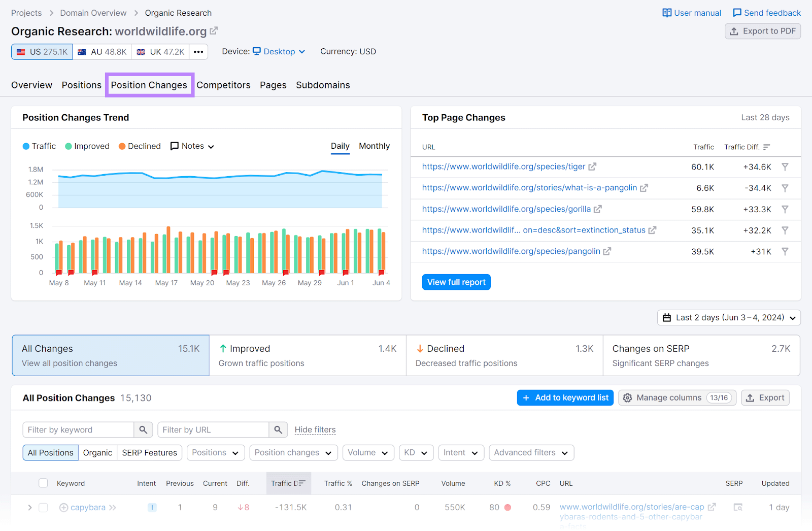Screen dimensions: 812x531
Task: Click the Export to PDF button
Action: click(763, 31)
